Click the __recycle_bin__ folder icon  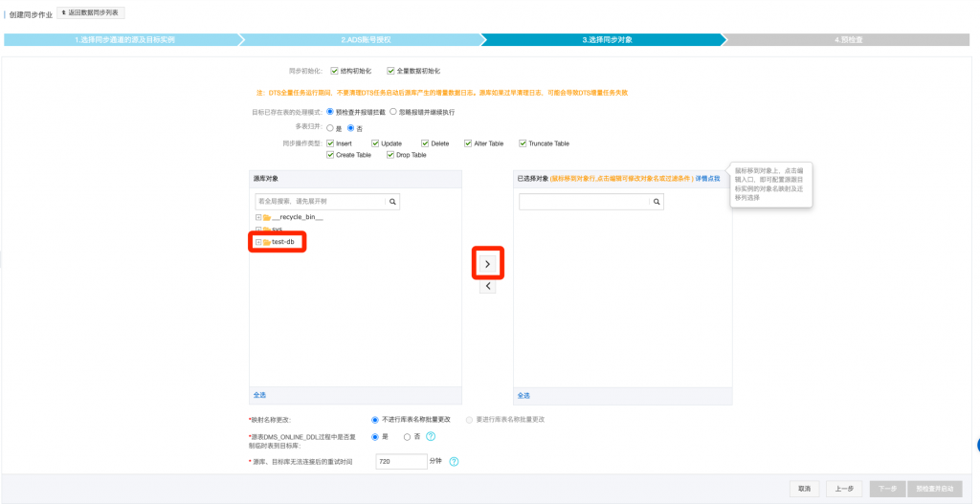(267, 217)
